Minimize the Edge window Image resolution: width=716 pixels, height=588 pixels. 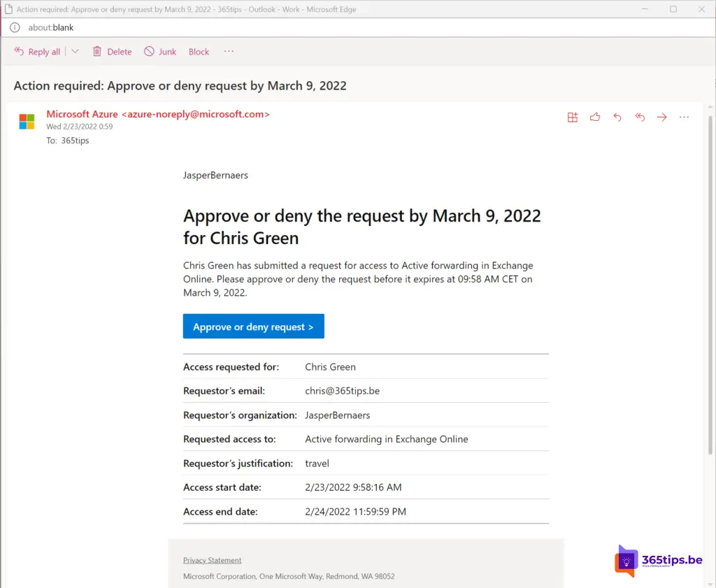[x=645, y=9]
